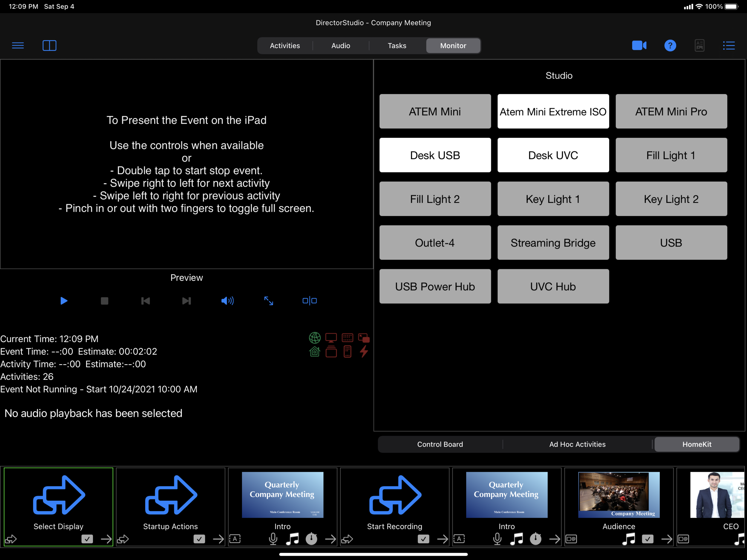
Task: Open the hamburger menu icon
Action: coord(18,45)
